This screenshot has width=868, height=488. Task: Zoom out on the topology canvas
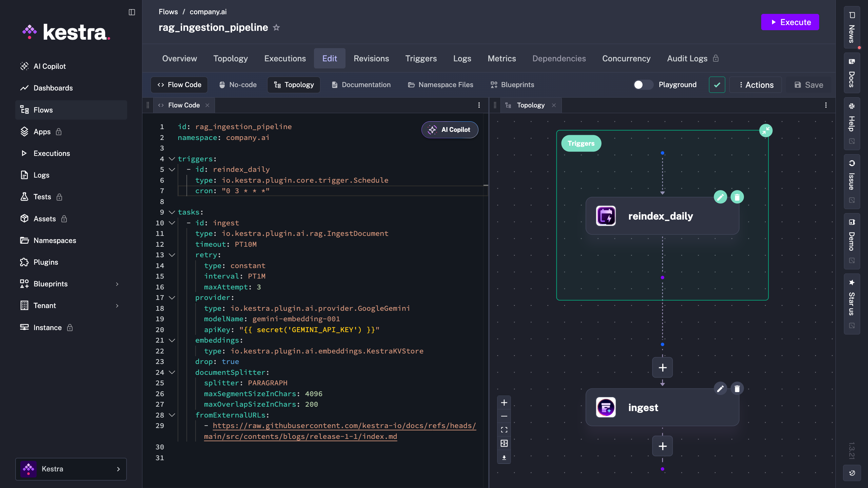[x=504, y=416]
